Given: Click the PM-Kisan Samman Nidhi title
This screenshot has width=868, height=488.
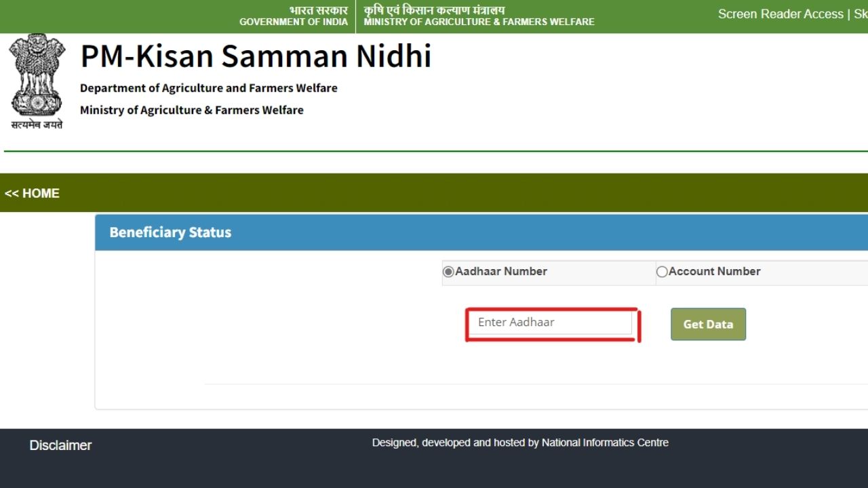Looking at the screenshot, I should [256, 56].
